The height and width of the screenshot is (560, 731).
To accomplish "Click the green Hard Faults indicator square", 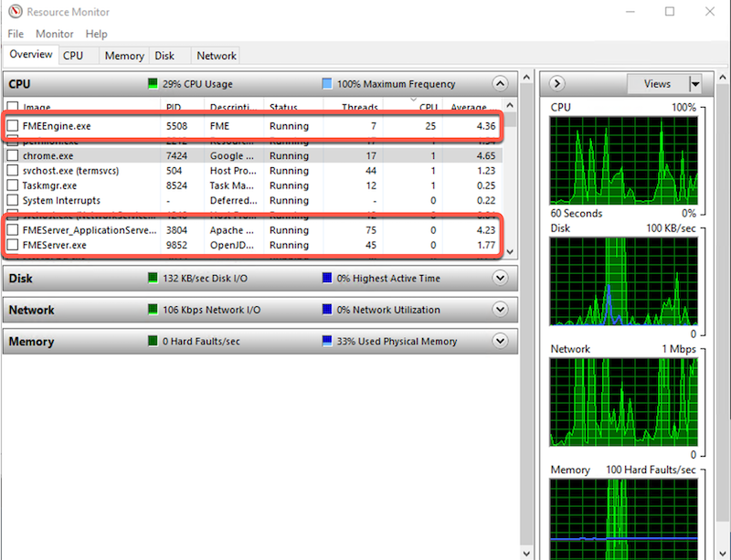I will pos(153,342).
